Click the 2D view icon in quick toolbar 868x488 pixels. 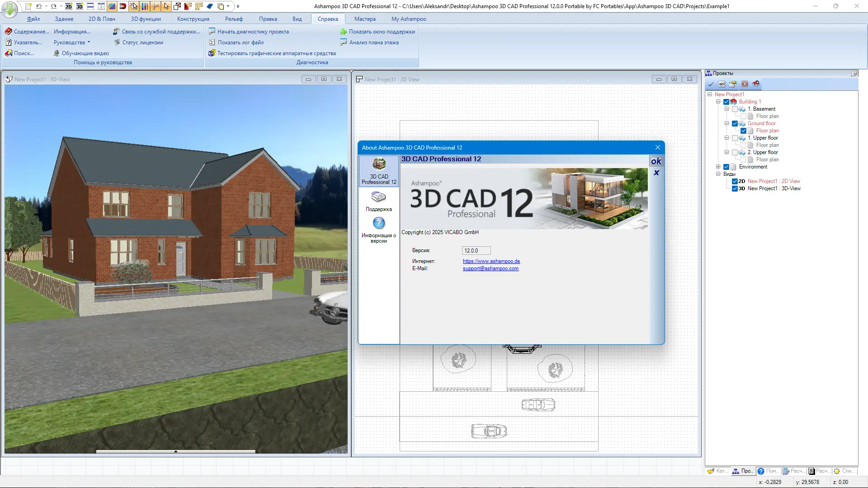point(68,6)
